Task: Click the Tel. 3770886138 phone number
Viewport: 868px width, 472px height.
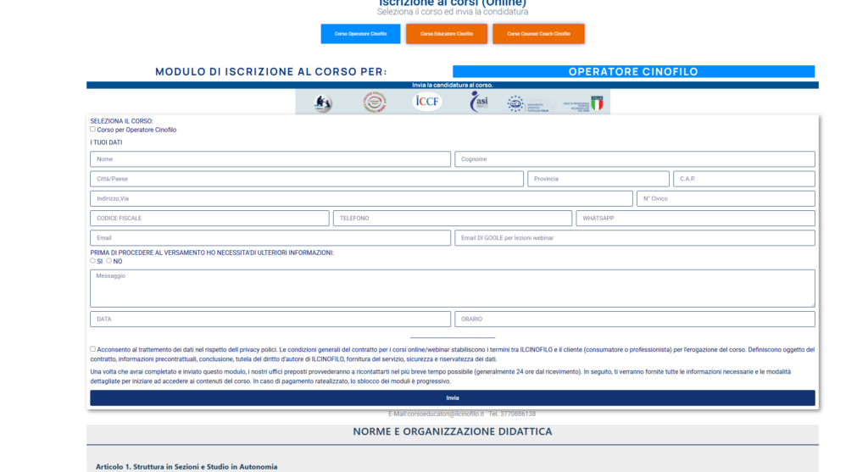Action: 512,414
